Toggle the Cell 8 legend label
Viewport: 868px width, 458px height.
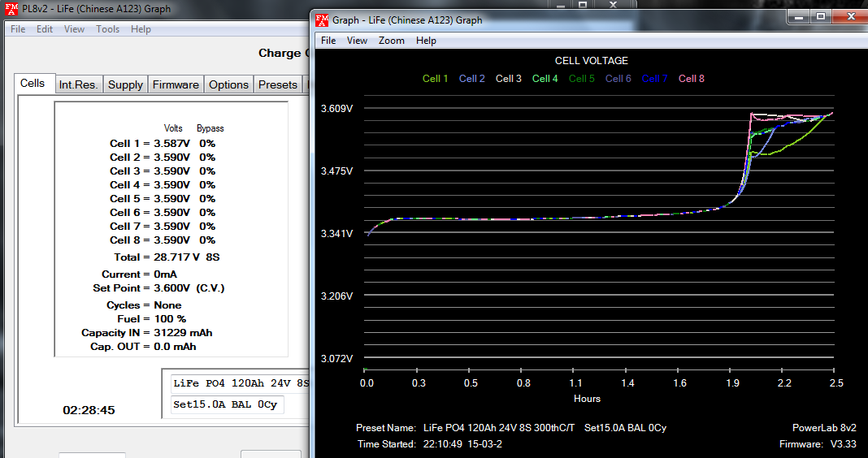pos(692,79)
